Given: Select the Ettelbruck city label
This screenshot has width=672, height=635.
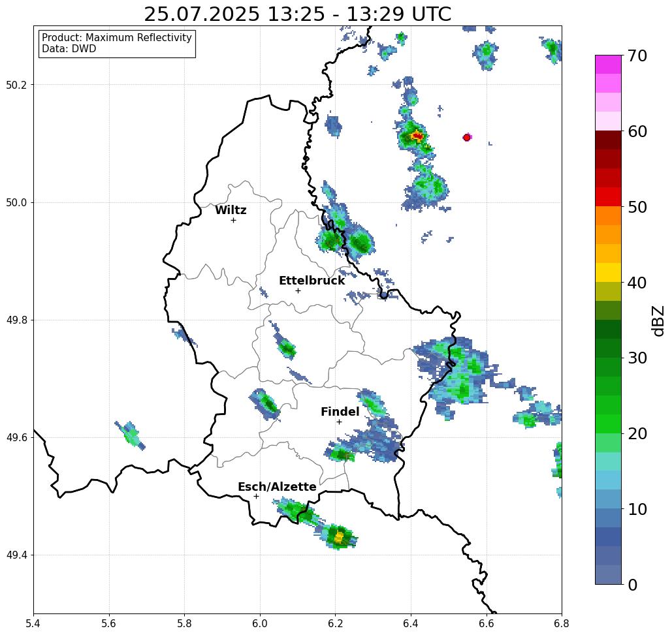Looking at the screenshot, I should [312, 281].
